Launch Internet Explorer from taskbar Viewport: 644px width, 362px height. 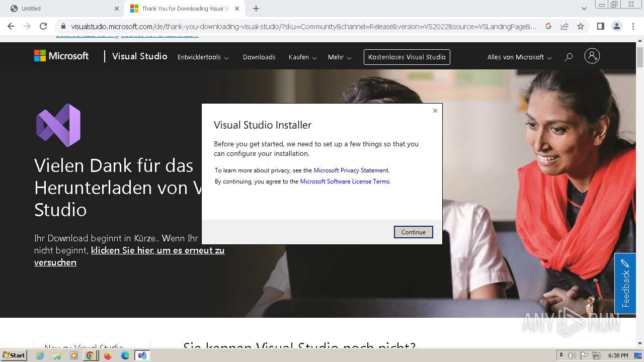click(40, 355)
